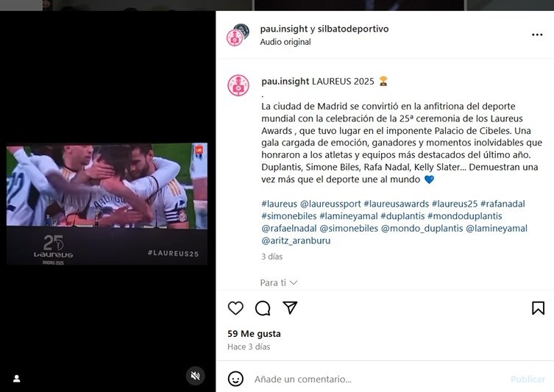This screenshot has height=392, width=554.
Task: Pause the Laureus video reel
Action: coord(107,204)
